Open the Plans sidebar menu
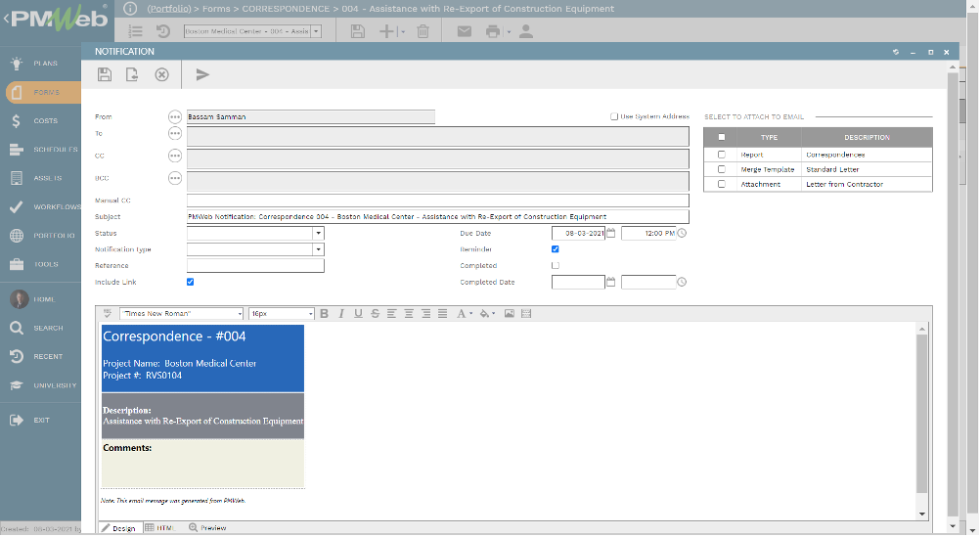Screen dimensions: 980x537 (41, 64)
